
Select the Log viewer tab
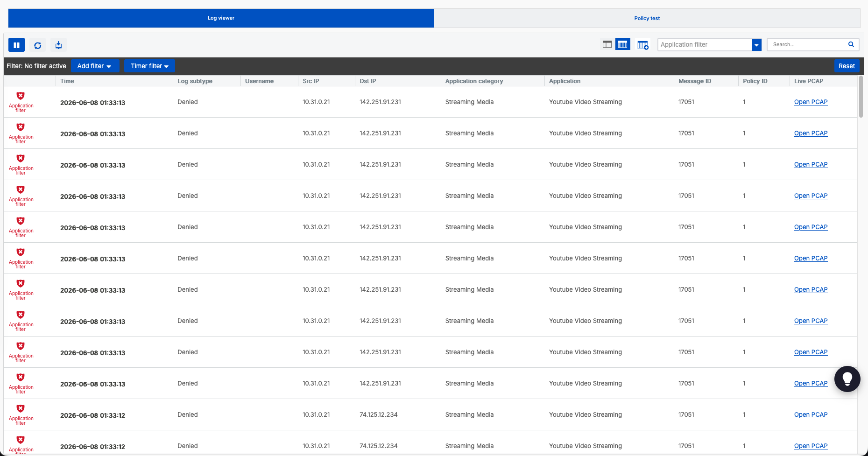(221, 18)
